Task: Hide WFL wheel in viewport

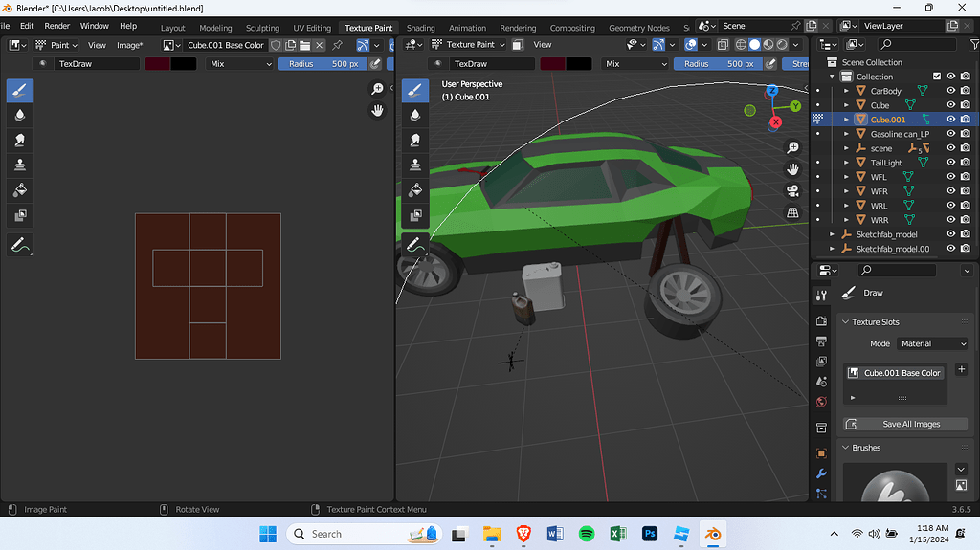Action: (x=950, y=177)
